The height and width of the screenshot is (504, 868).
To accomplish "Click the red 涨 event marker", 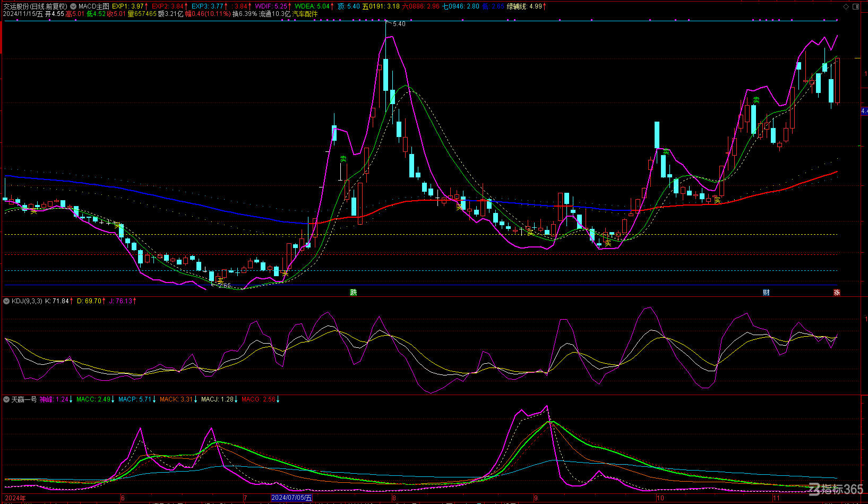I will tap(837, 293).
